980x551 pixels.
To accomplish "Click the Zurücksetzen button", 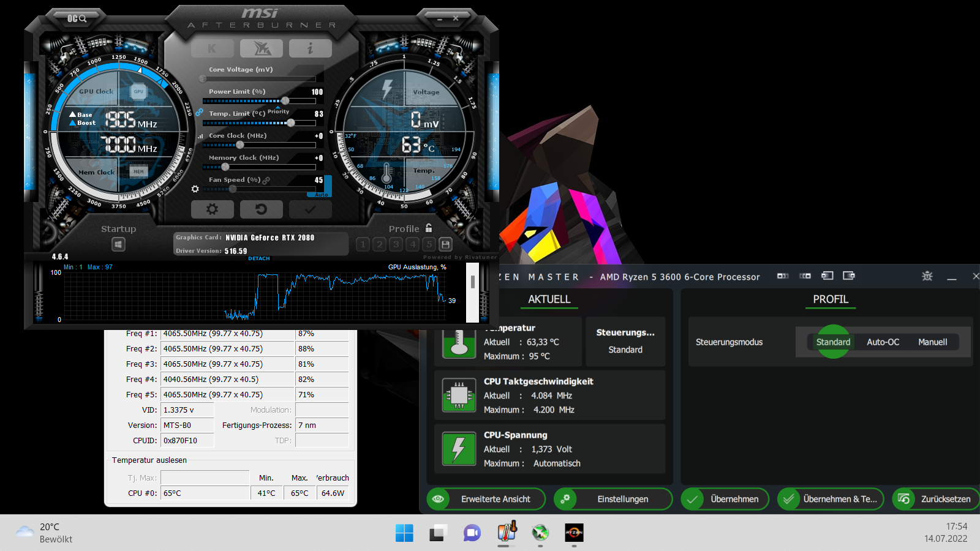I will pyautogui.click(x=936, y=499).
